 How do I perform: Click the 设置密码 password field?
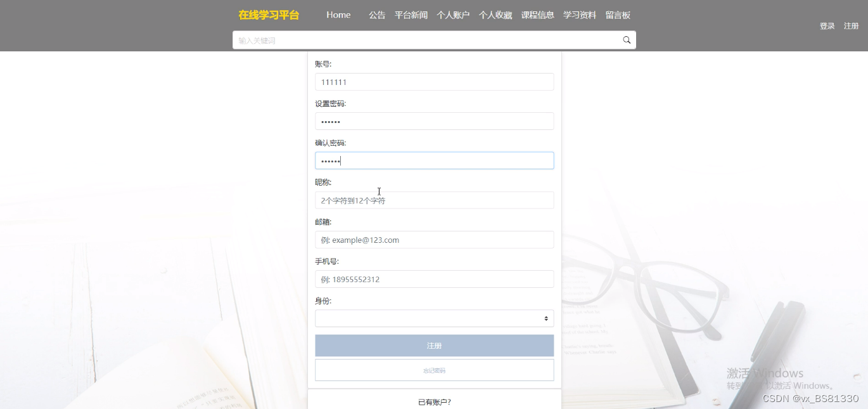coord(434,121)
